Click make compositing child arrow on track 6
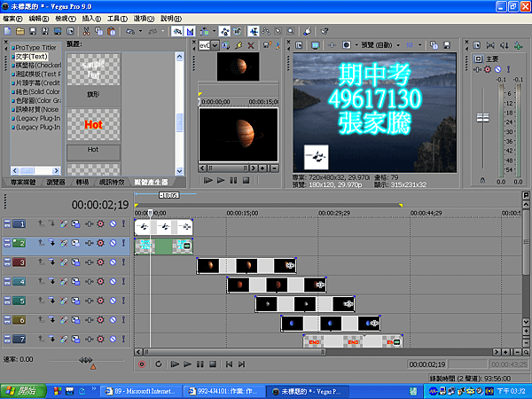532x399 pixels. 52,319
